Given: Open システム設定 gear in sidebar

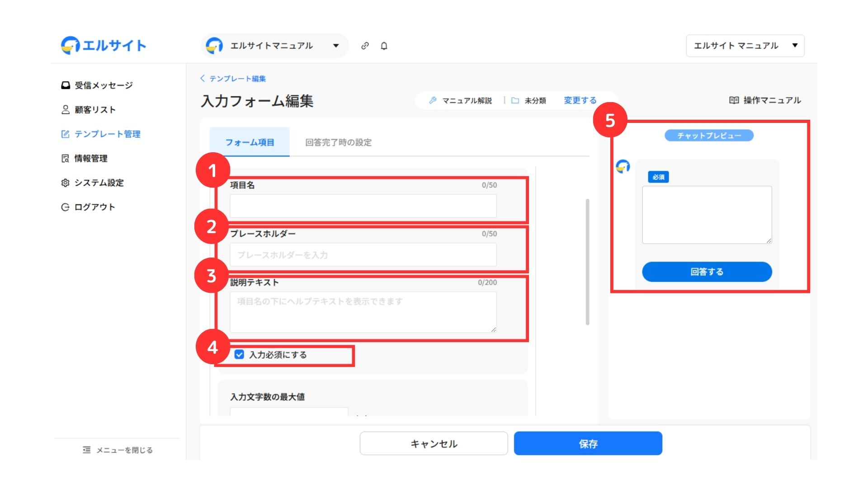Looking at the screenshot, I should 92,183.
